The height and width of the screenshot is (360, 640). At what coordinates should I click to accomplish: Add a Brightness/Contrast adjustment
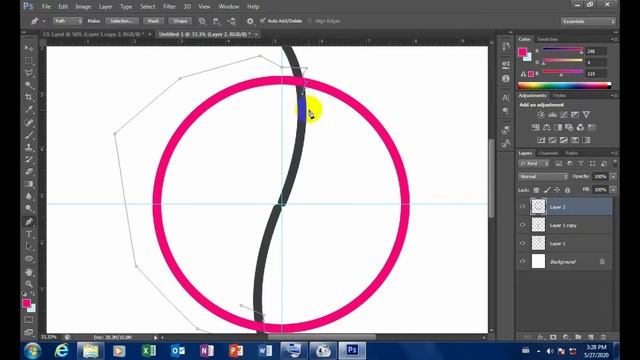[x=540, y=115]
